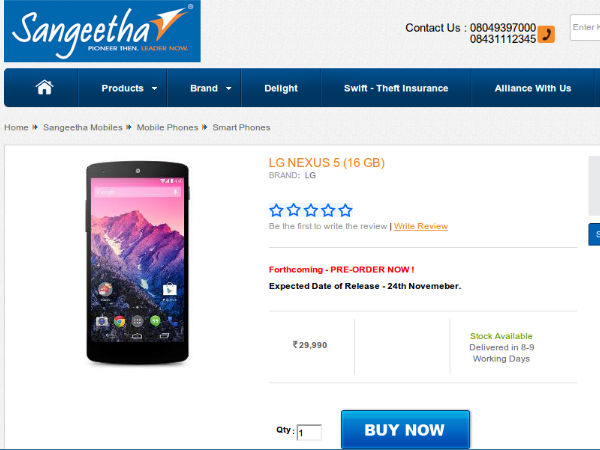Give a five-star rating
Viewport: 600px width, 450px height.
pos(346,210)
